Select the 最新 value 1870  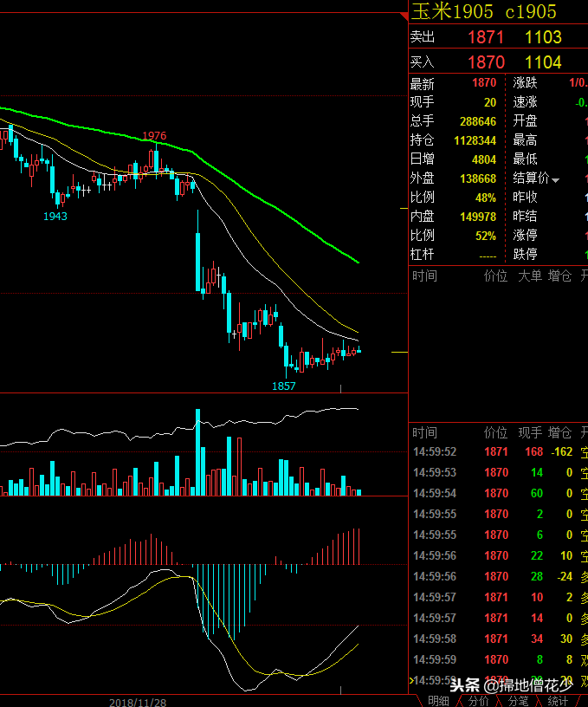(x=484, y=83)
